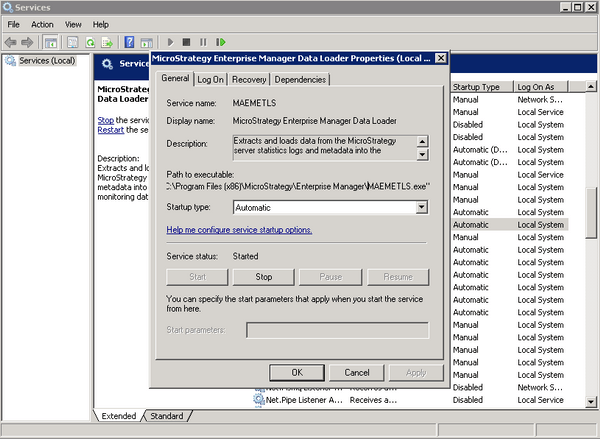Viewport: 600px width, 439px height.
Task: Maximize the Services window
Action: click(578, 7)
